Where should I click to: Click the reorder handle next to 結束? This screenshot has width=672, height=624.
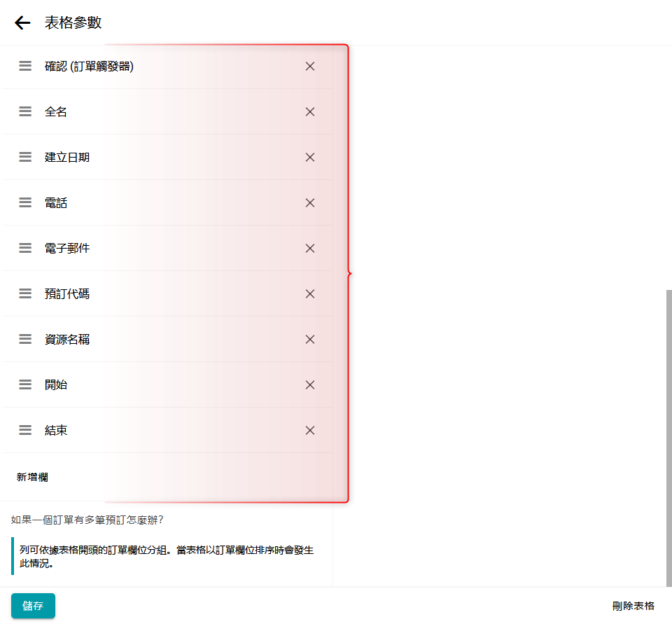coord(25,431)
